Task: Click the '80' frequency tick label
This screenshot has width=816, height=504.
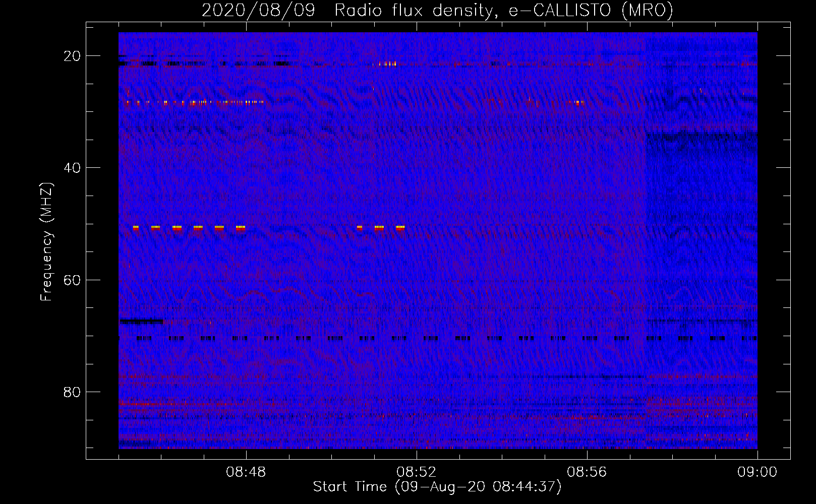Action: click(72, 392)
